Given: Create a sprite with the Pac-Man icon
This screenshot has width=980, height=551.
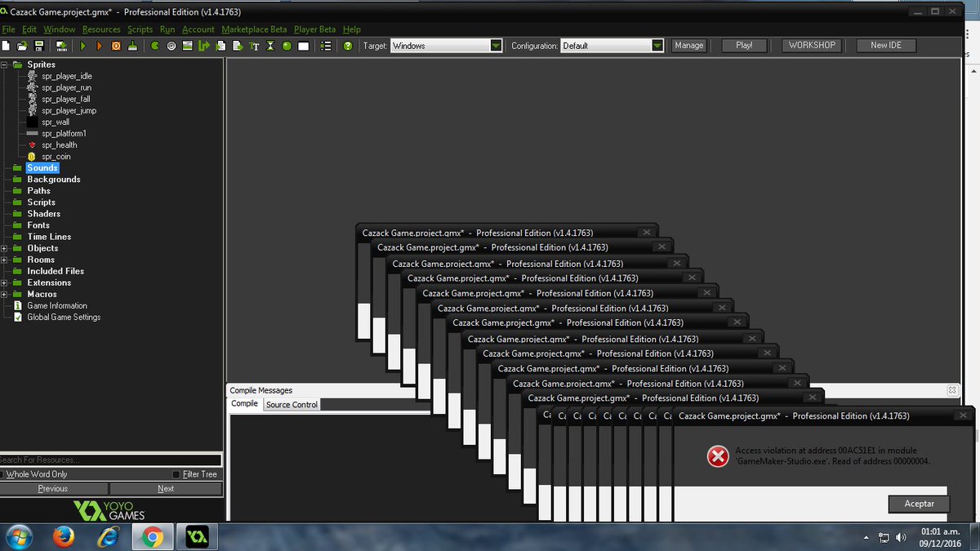Looking at the screenshot, I should point(155,46).
